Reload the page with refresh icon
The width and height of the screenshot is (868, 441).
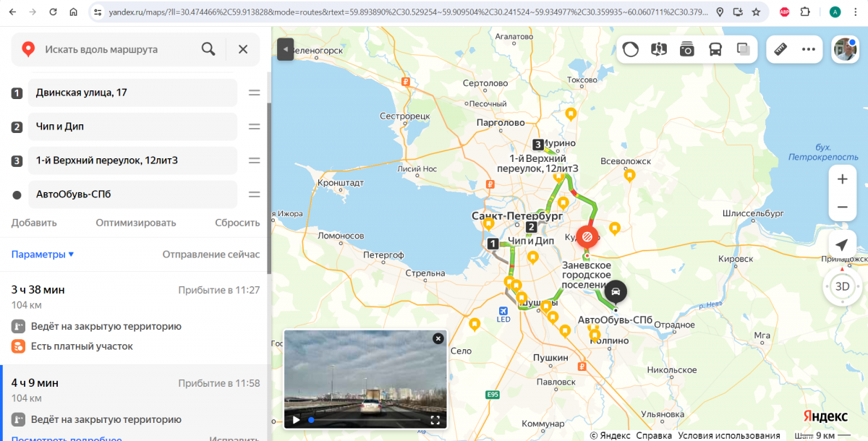click(54, 12)
